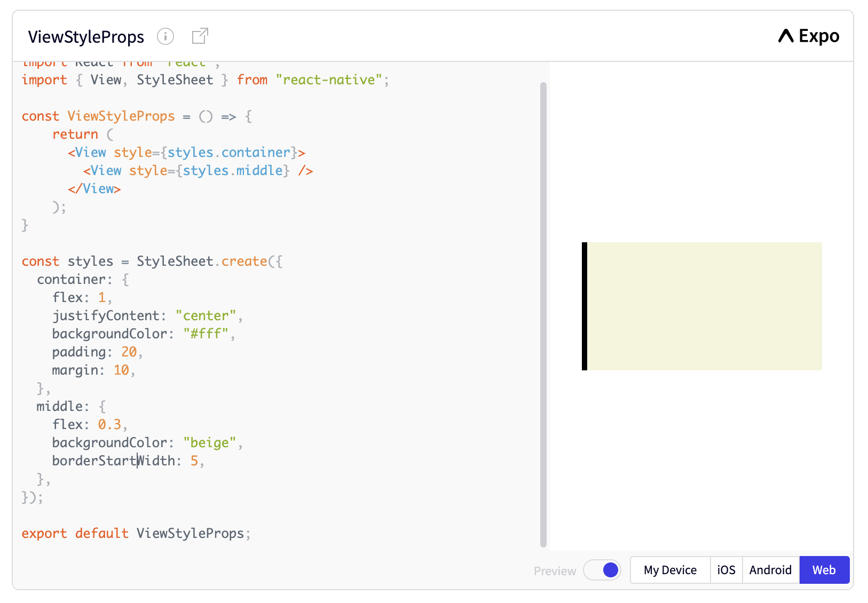Click the Expo logo
The height and width of the screenshot is (603, 868).
(809, 36)
